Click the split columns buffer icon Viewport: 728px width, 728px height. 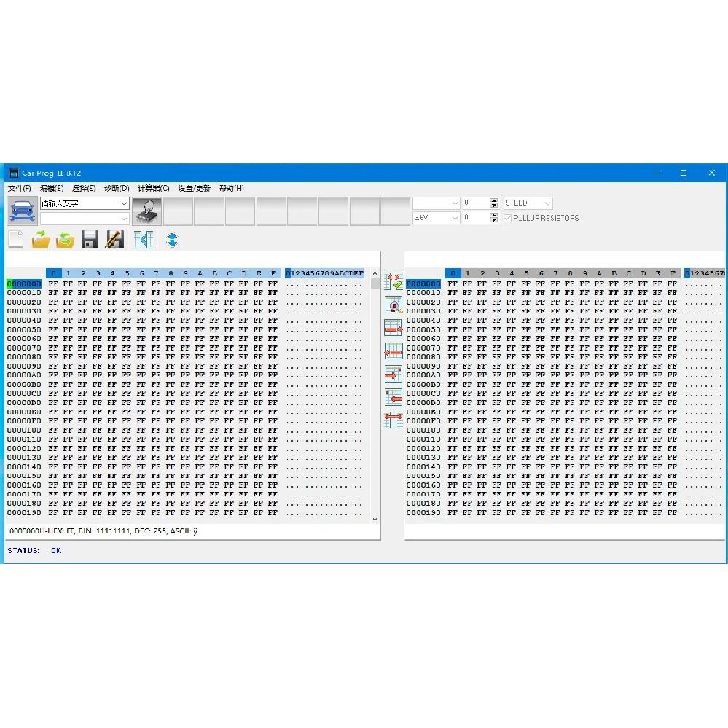click(144, 240)
